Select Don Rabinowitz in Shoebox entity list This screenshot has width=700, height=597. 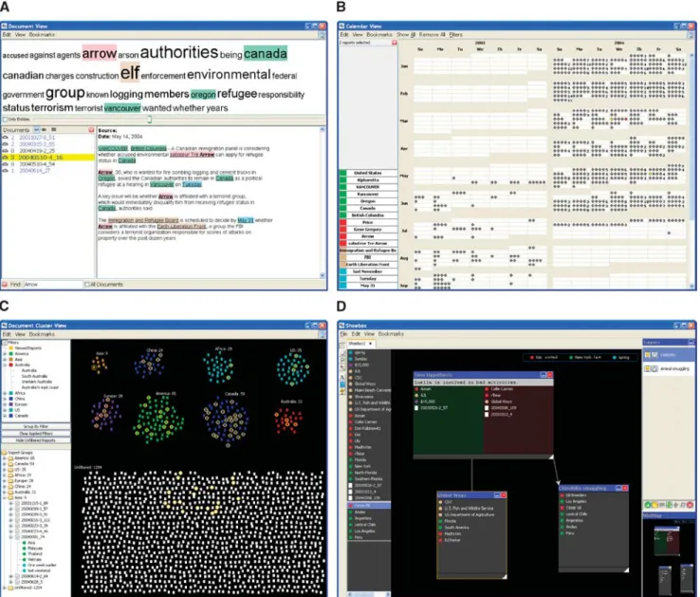(368, 428)
